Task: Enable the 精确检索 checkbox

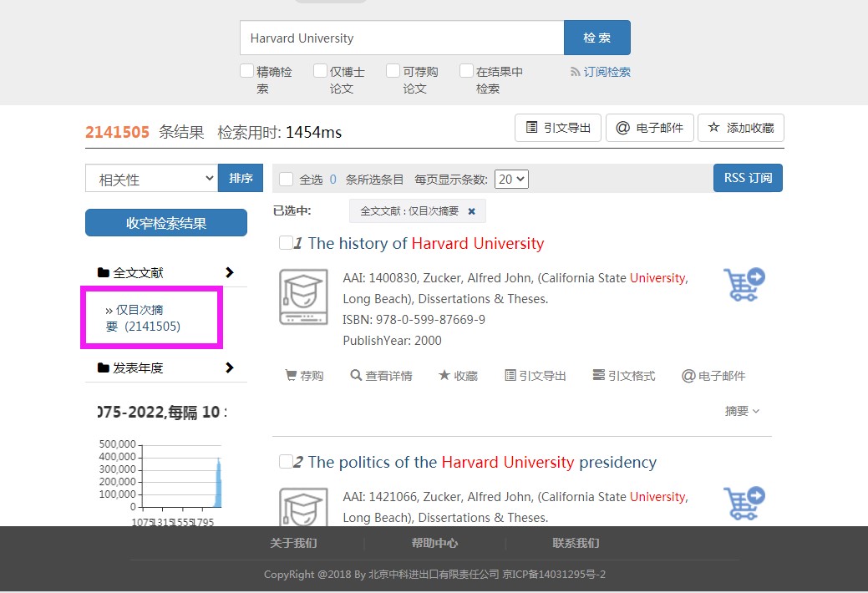Action: [x=247, y=71]
